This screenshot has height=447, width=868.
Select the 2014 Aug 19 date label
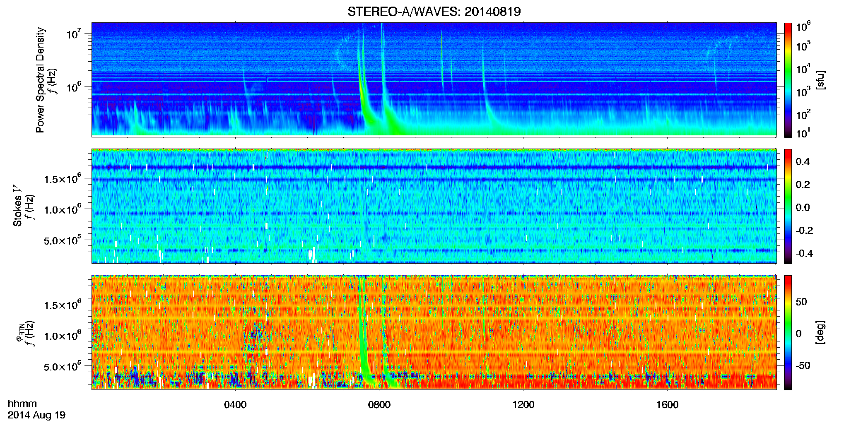tap(36, 415)
